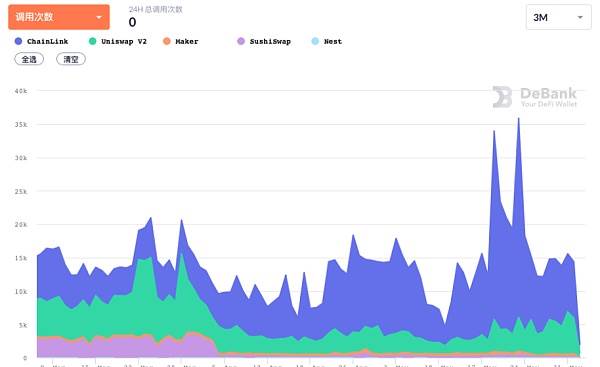
Task: Click the purple SushiSwap area in chart
Action: tap(126, 346)
